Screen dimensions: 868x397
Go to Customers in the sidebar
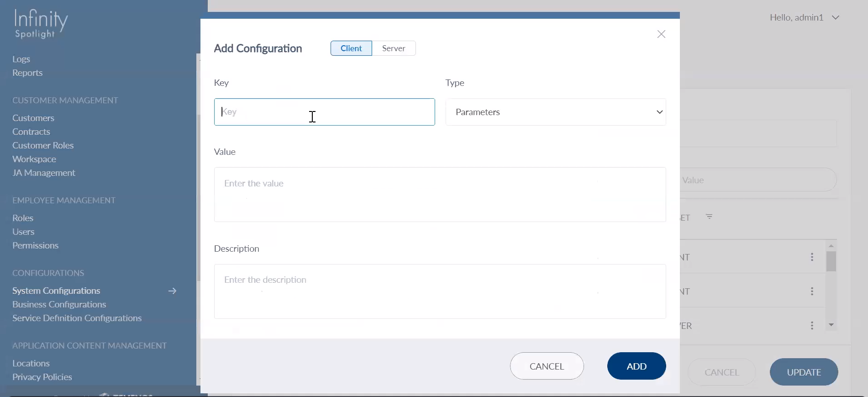pyautogui.click(x=33, y=118)
